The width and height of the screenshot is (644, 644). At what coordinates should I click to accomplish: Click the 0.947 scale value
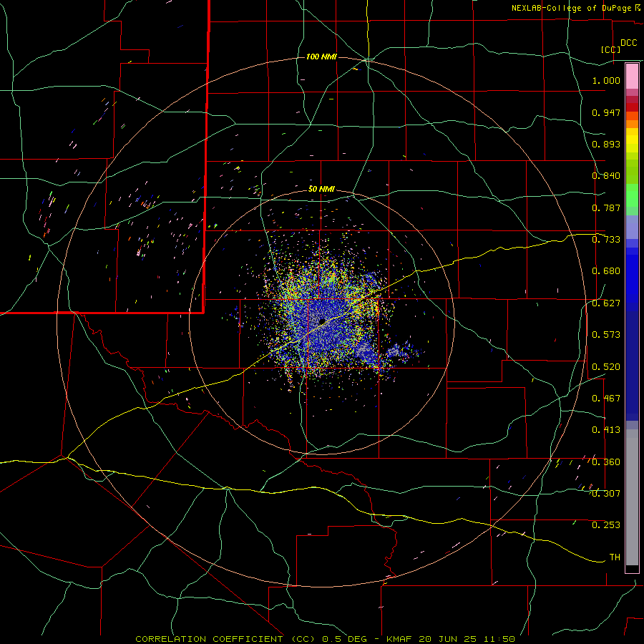[x=606, y=112]
